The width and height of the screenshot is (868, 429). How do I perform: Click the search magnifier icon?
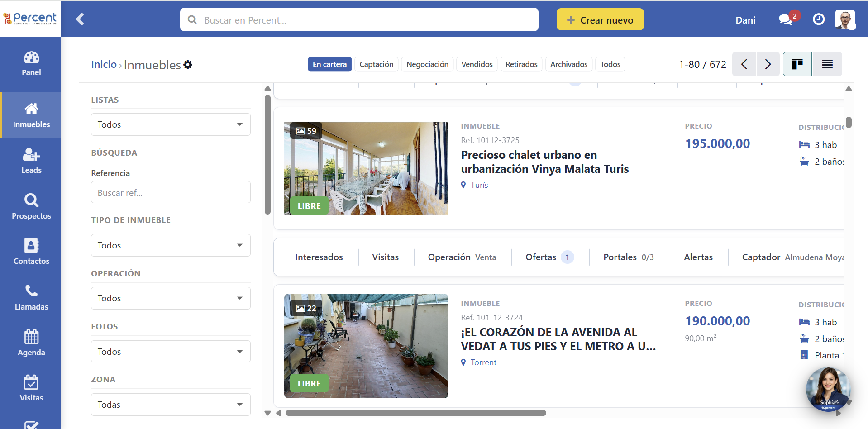pos(192,20)
